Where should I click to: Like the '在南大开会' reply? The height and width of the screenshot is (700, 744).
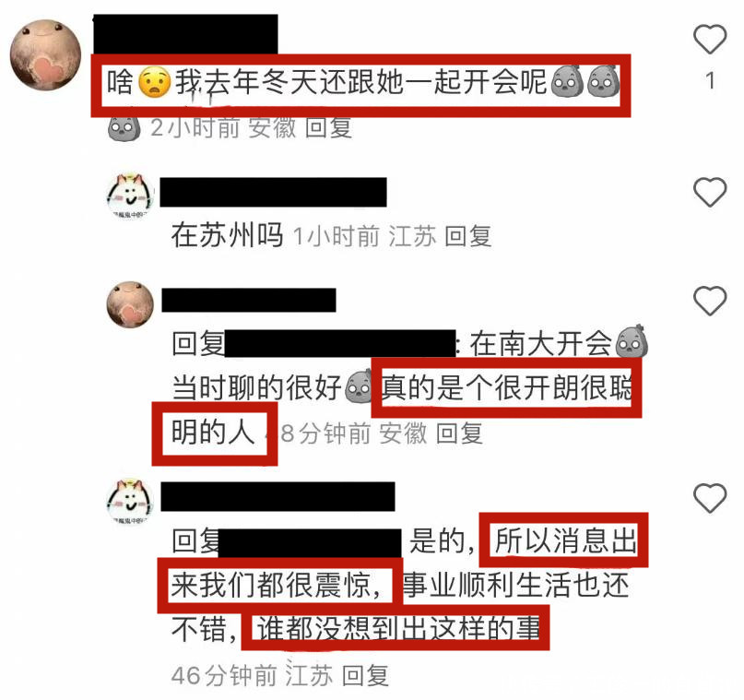pos(710,301)
